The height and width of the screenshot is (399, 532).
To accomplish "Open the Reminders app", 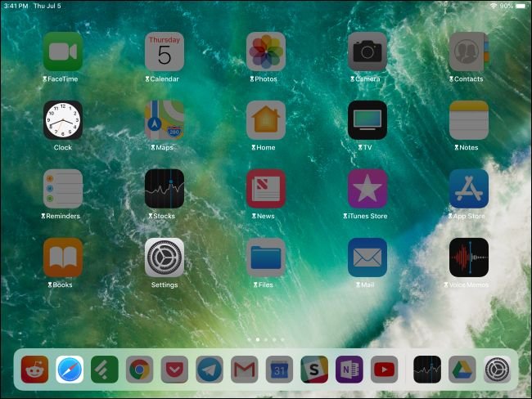I will point(63,189).
